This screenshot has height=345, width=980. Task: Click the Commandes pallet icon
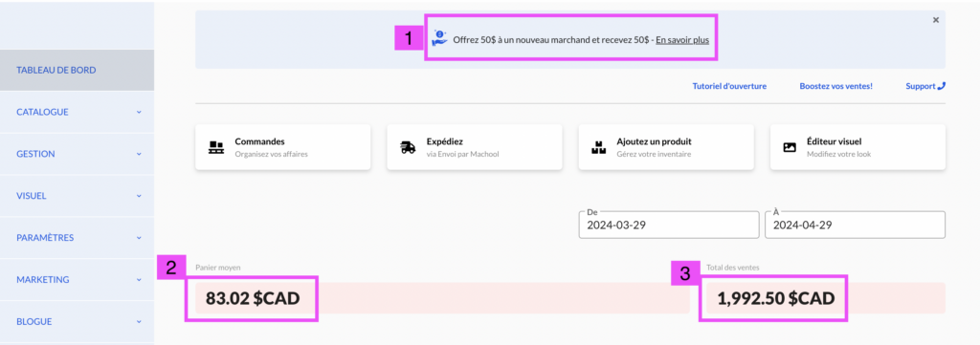point(215,148)
